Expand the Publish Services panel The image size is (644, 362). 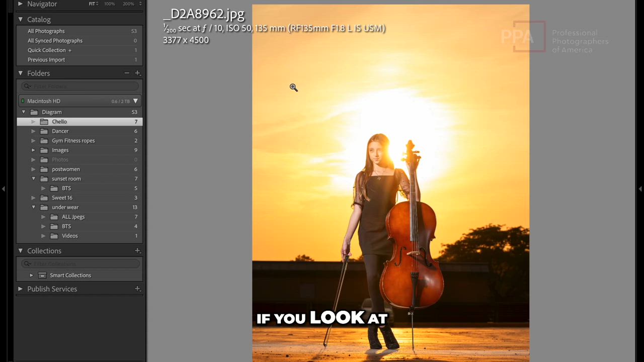point(21,289)
